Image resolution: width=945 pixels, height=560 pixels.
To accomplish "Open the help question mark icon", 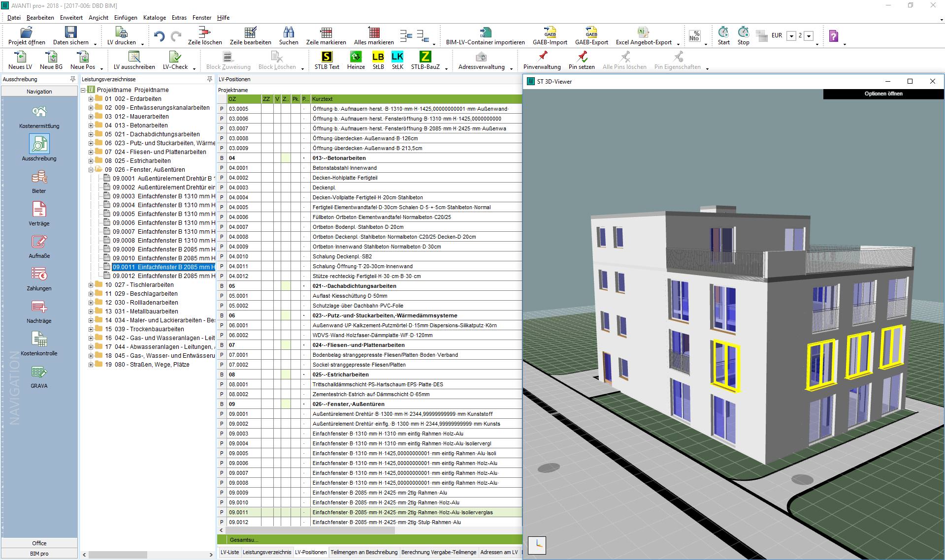I will (x=834, y=36).
